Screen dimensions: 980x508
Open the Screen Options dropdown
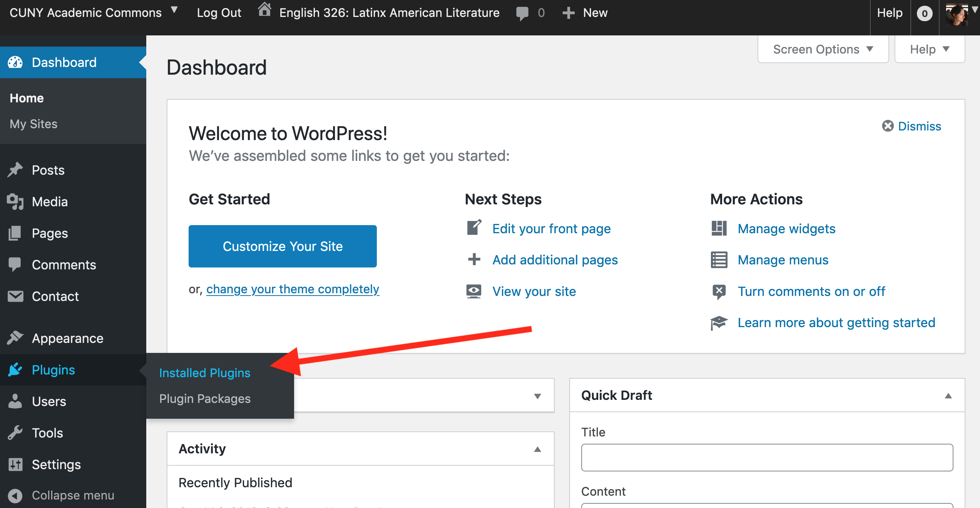pyautogui.click(x=823, y=49)
